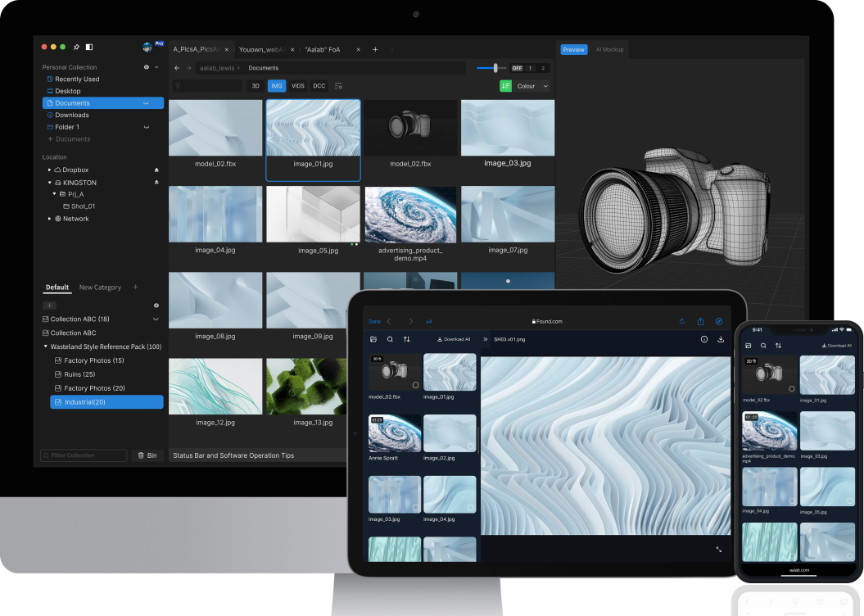This screenshot has height=616, width=864.
Task: Open the Colour sort dropdown
Action: point(532,86)
